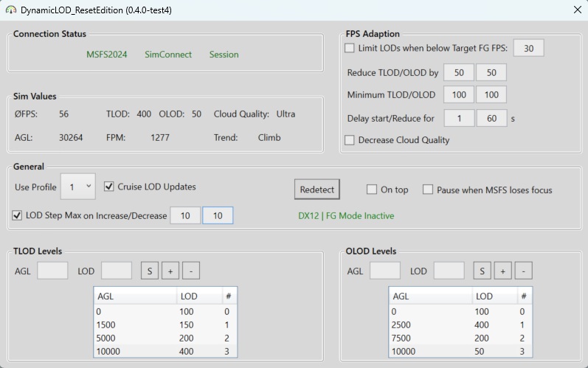This screenshot has height=368, width=588.
Task: Select TLOD row with AGL 0
Action: 165,311
